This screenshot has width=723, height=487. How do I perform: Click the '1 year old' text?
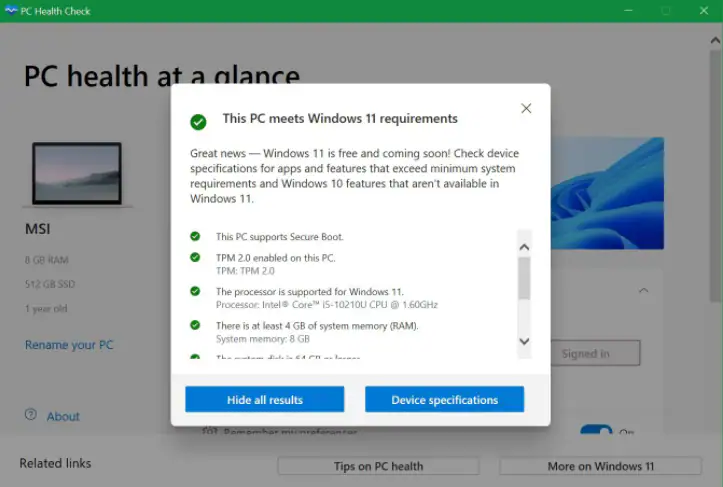click(46, 309)
